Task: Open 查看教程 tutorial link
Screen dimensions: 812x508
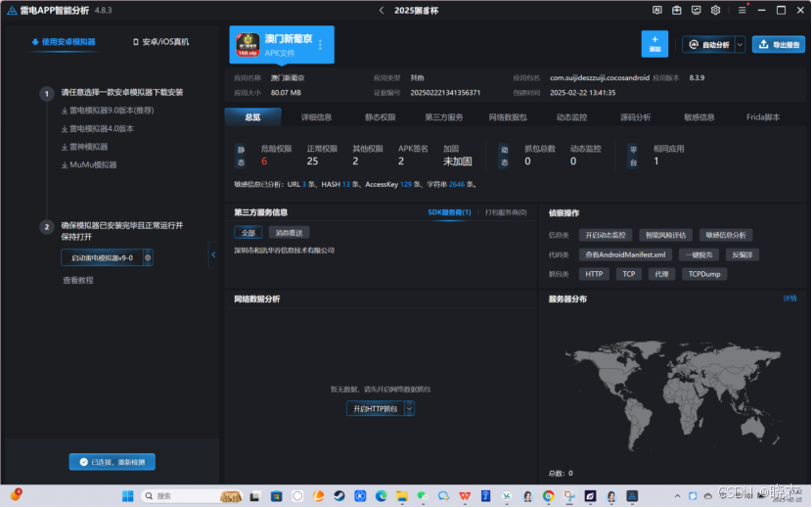Action: [78, 281]
